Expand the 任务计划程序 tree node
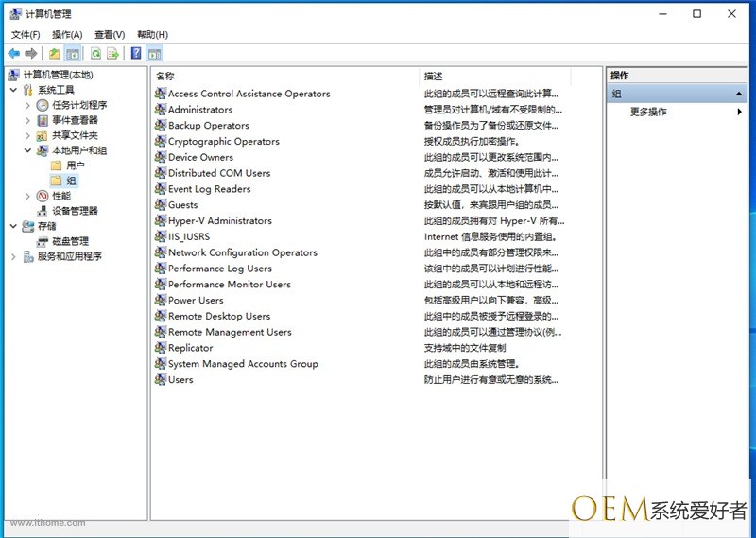This screenshot has height=538, width=756. [27, 105]
